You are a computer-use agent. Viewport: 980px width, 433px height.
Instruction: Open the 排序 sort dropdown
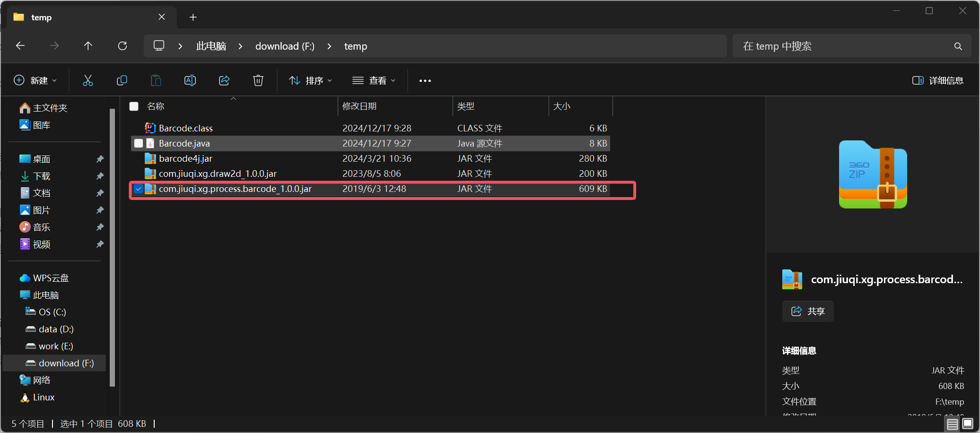point(311,80)
